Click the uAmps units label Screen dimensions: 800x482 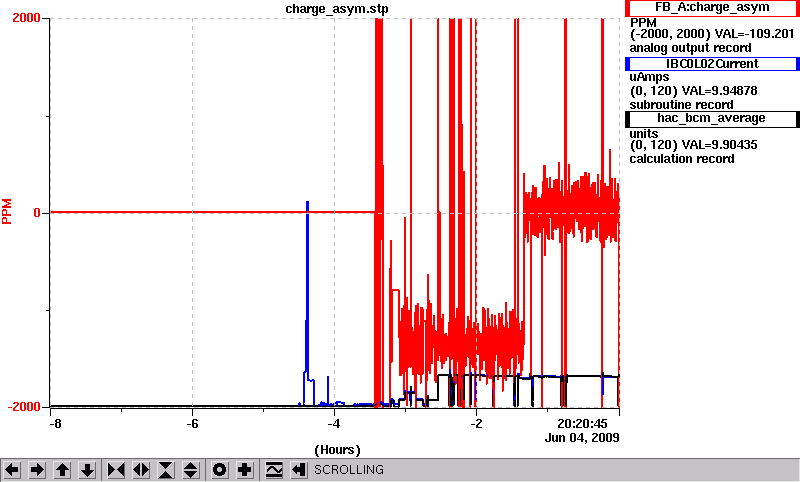click(x=649, y=78)
